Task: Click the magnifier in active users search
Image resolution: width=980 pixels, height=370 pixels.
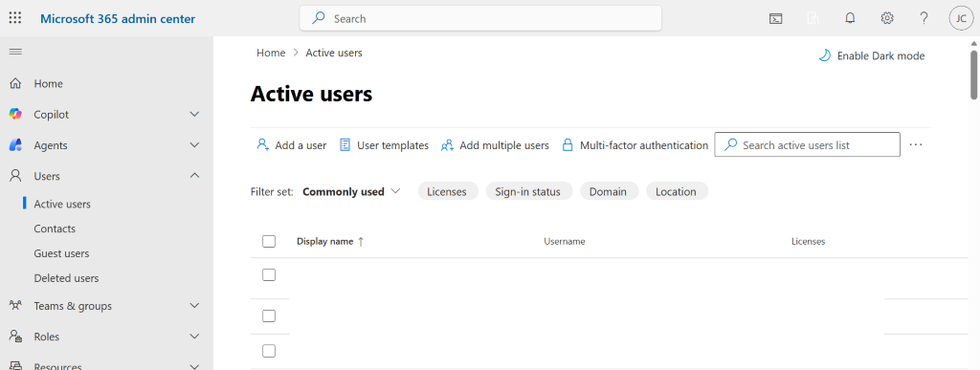Action: tap(730, 144)
